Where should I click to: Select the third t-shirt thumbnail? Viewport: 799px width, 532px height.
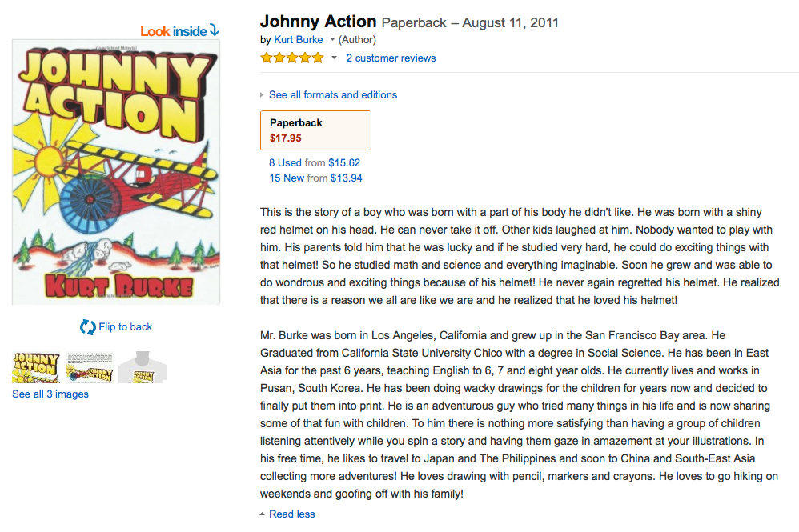(143, 367)
